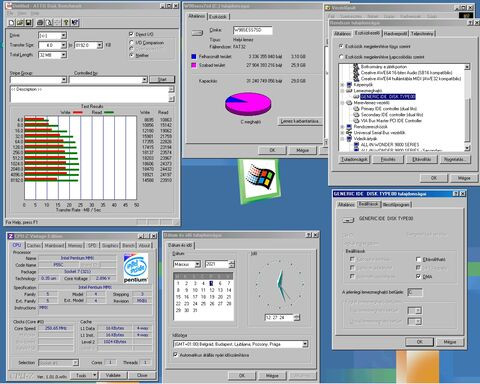Select GENERIC IDE DISK TYPE00 in device tree
Image resolution: width=480 pixels, height=384 pixels.
click(388, 97)
